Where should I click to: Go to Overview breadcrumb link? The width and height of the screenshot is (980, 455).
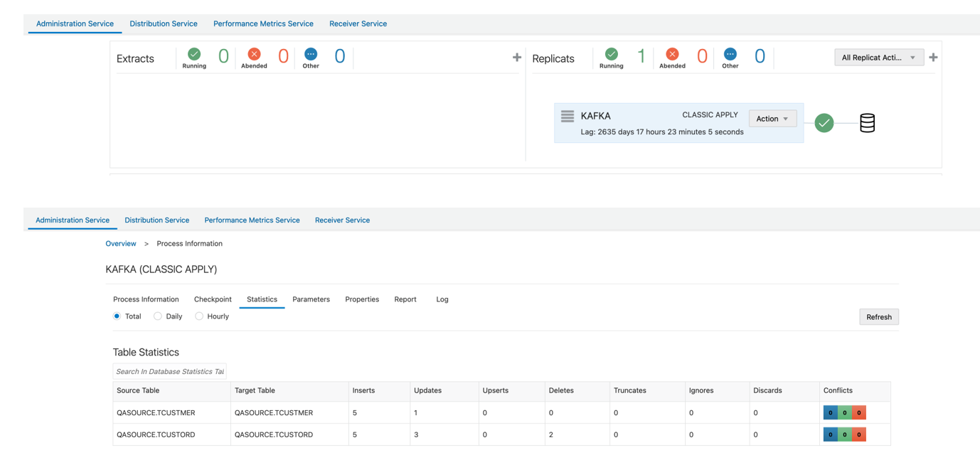point(121,243)
